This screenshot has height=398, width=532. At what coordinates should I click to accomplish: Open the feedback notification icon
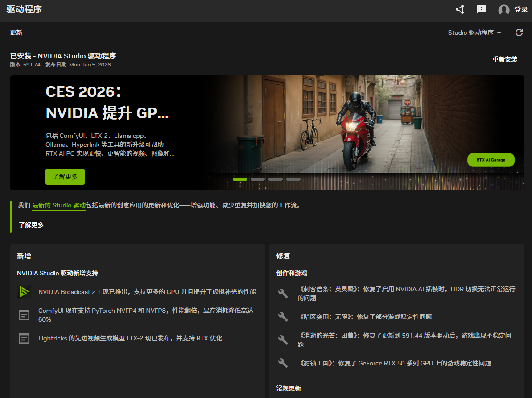pyautogui.click(x=481, y=9)
